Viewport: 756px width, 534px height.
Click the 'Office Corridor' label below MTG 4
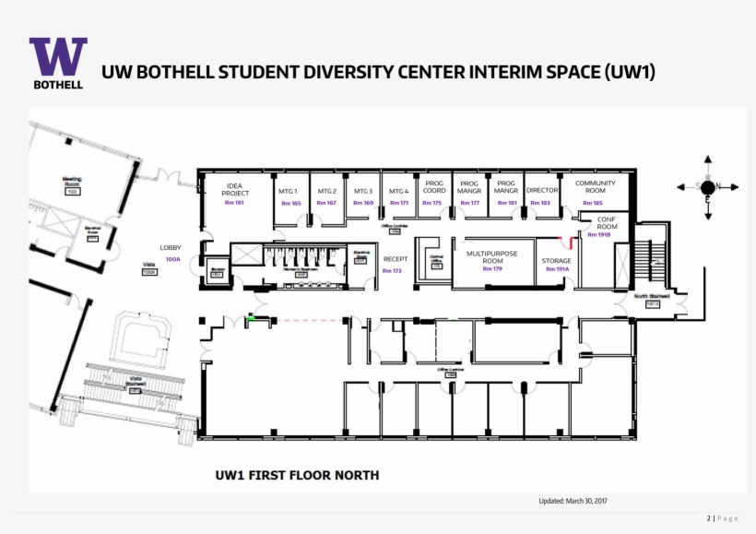[x=395, y=226]
